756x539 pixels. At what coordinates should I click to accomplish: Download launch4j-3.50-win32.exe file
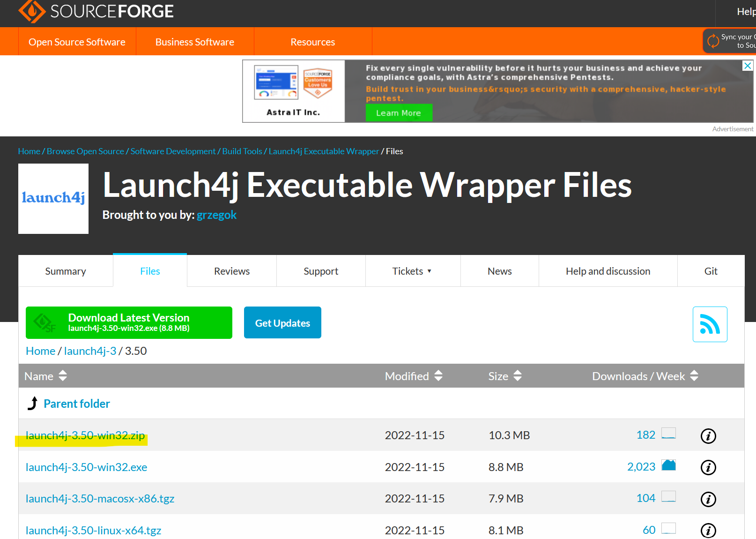86,467
